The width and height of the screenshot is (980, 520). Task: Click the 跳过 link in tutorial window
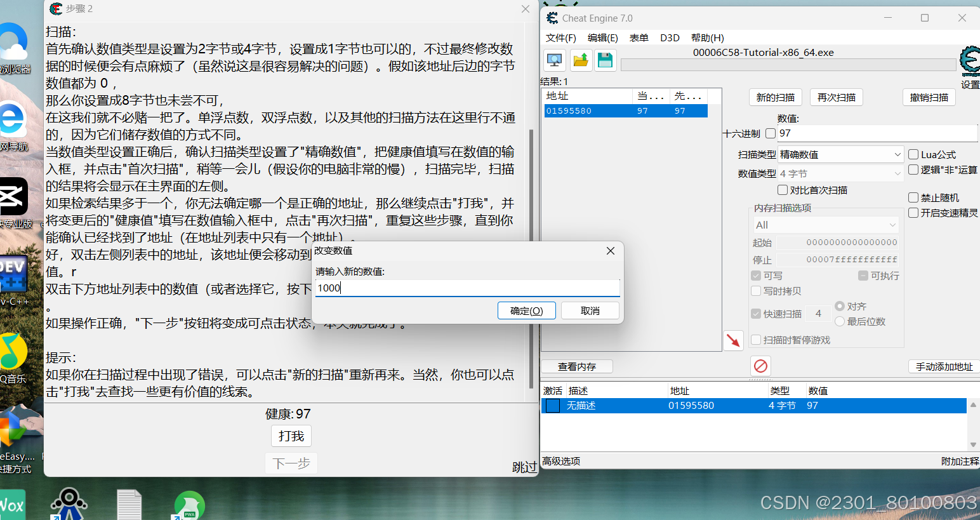coord(524,467)
